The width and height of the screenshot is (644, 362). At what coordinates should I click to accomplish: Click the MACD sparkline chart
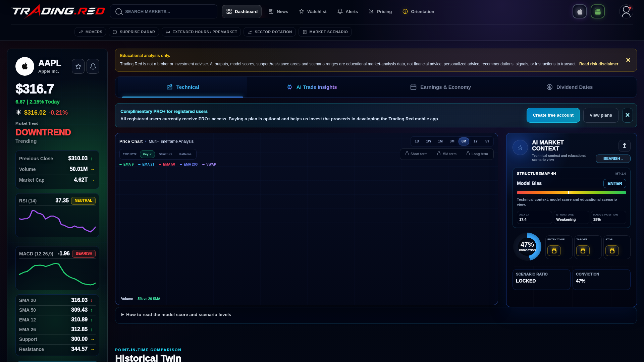pos(57,274)
